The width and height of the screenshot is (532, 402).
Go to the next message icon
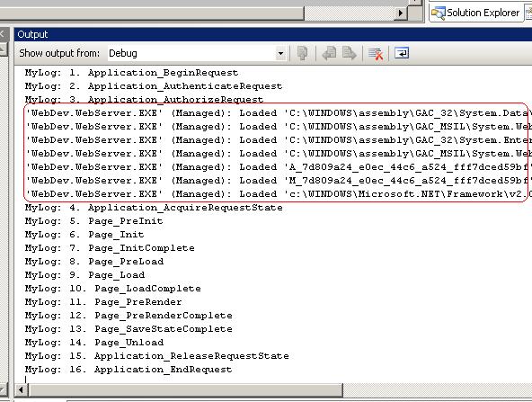pyautogui.click(x=350, y=53)
